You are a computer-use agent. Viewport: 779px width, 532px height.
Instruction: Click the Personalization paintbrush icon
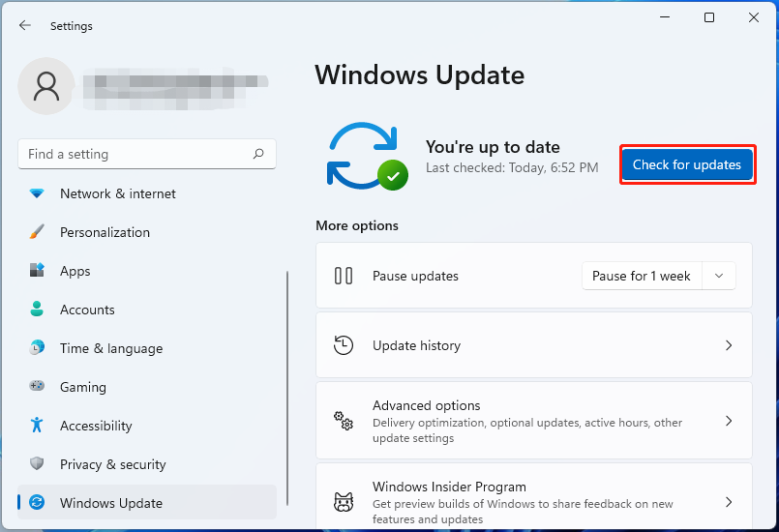click(x=37, y=232)
